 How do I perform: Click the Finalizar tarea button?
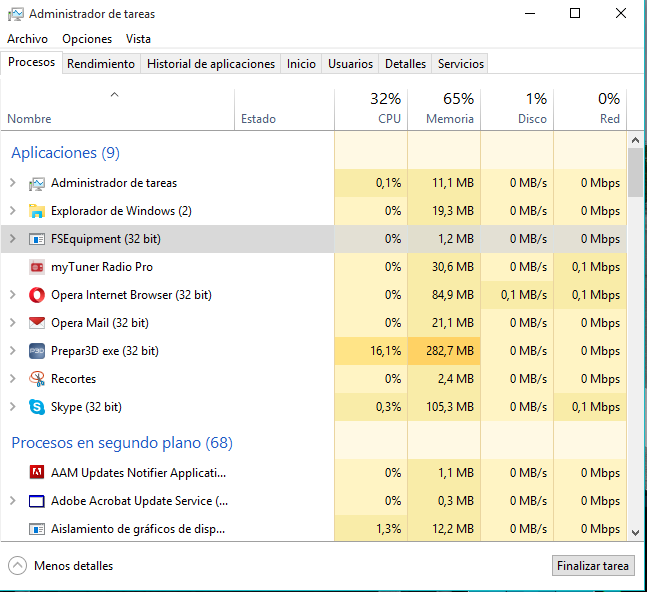click(x=593, y=566)
